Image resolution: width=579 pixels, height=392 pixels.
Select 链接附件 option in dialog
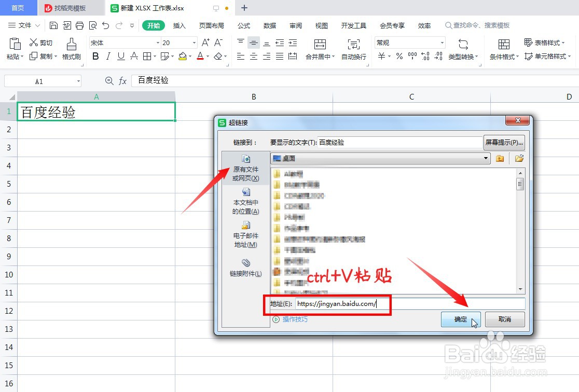(245, 268)
